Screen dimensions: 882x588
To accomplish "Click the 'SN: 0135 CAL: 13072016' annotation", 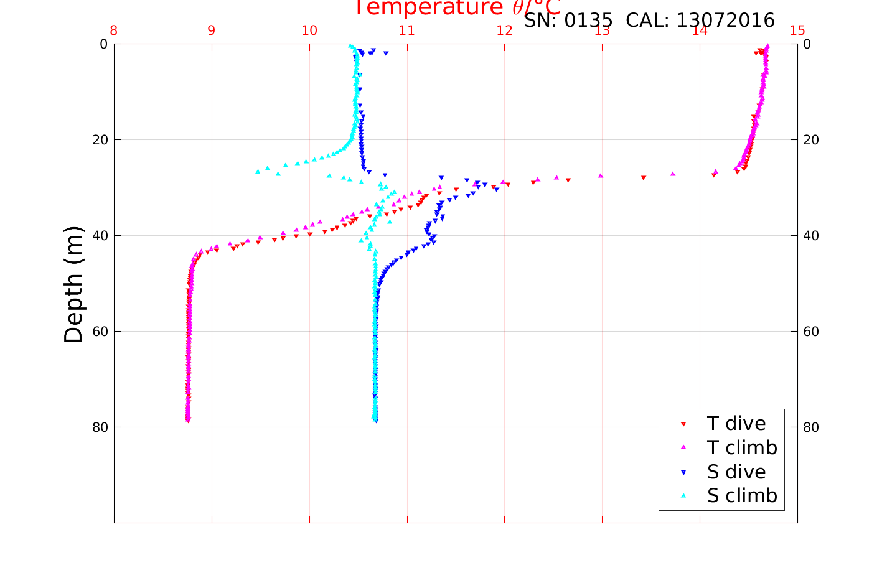I will click(x=649, y=21).
